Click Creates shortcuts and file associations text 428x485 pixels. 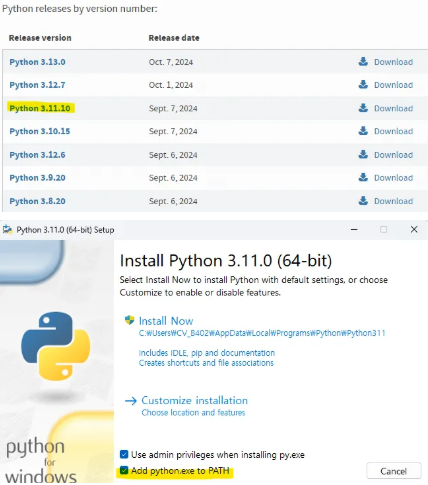pyautogui.click(x=206, y=363)
